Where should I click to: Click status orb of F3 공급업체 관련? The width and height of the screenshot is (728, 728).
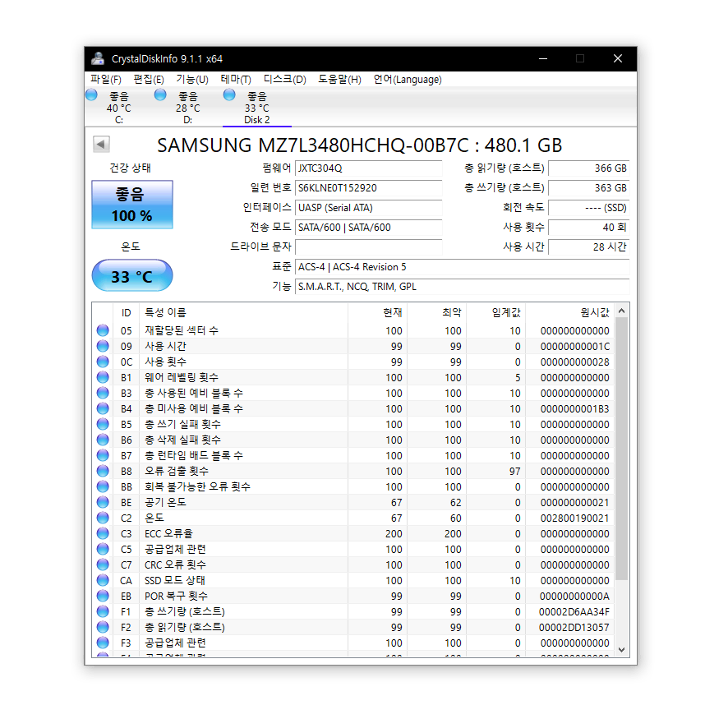(x=103, y=643)
